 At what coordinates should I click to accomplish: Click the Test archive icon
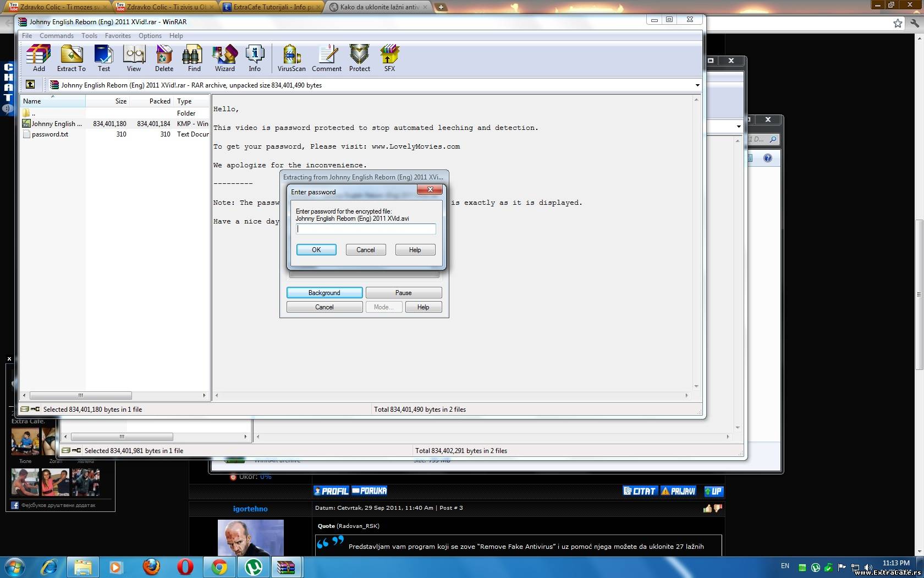[104, 58]
